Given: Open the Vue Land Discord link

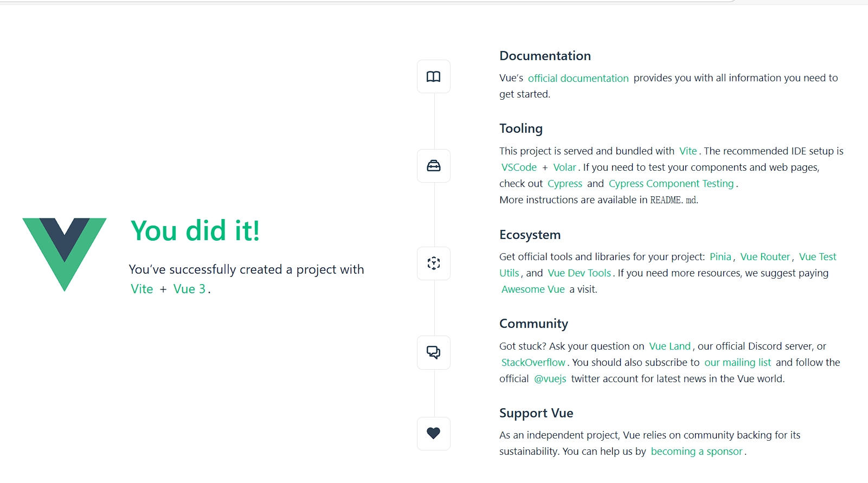Looking at the screenshot, I should 670,346.
